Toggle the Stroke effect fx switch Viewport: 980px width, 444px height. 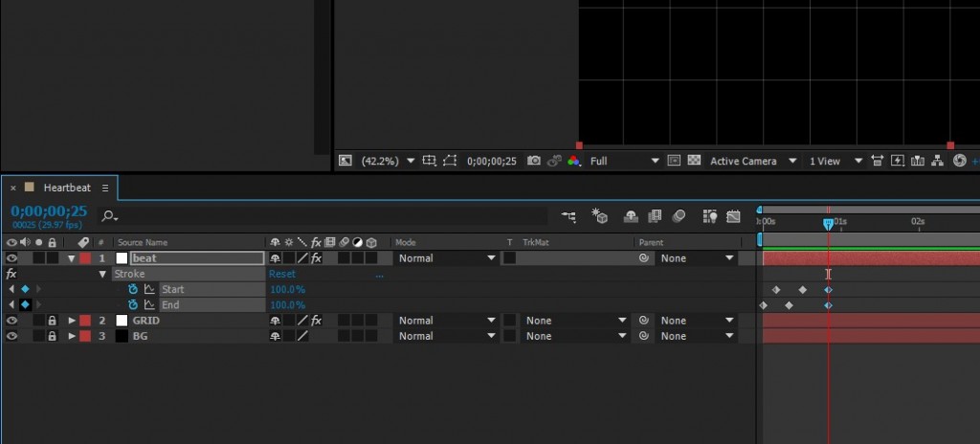(11, 274)
